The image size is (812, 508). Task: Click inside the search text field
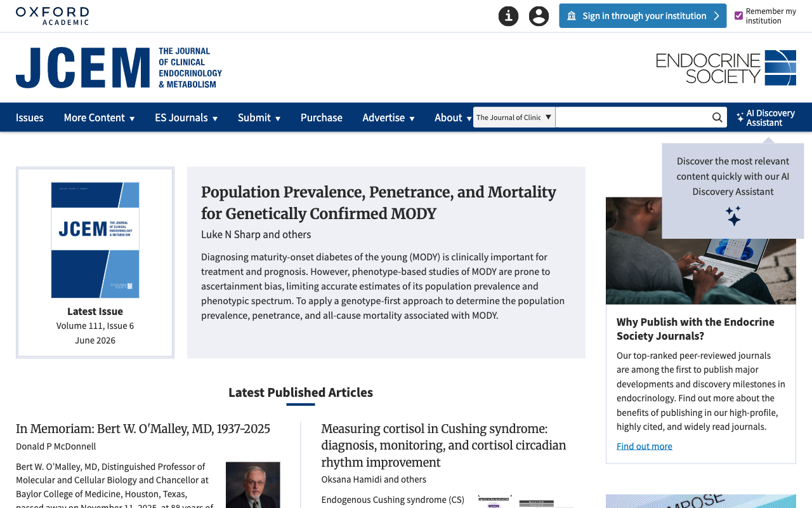tap(632, 117)
